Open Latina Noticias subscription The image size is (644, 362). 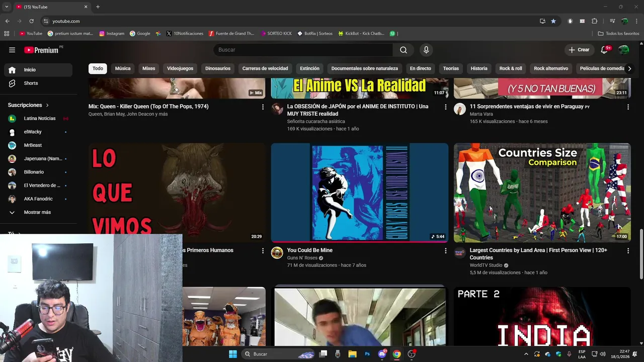pyautogui.click(x=38, y=119)
